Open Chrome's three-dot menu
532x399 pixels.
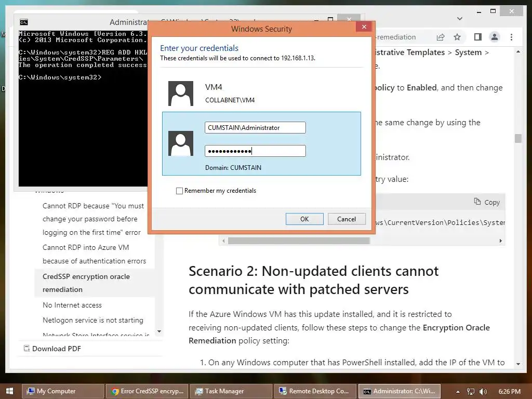point(511,37)
